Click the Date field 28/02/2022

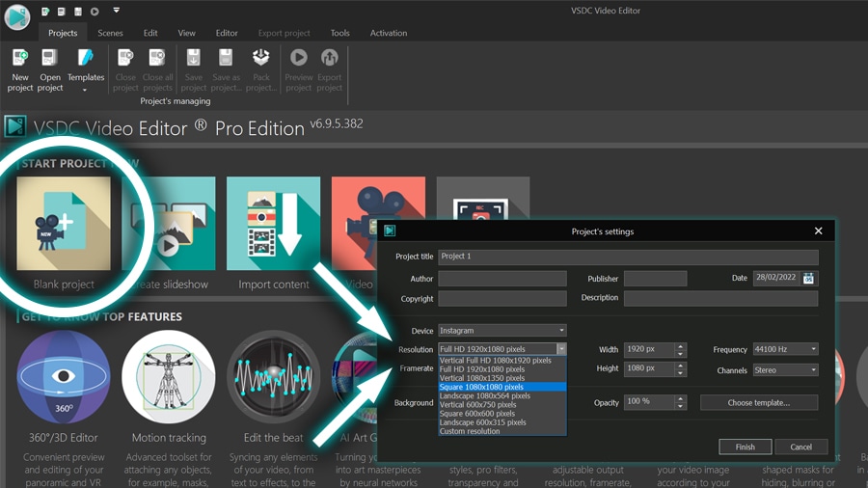[776, 278]
